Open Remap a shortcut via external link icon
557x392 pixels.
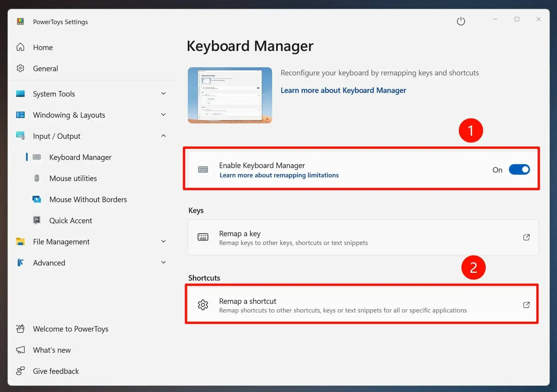click(x=526, y=305)
